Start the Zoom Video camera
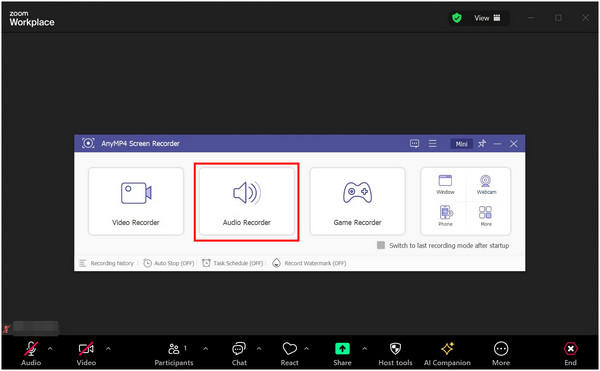The height and width of the screenshot is (371, 600). point(86,354)
